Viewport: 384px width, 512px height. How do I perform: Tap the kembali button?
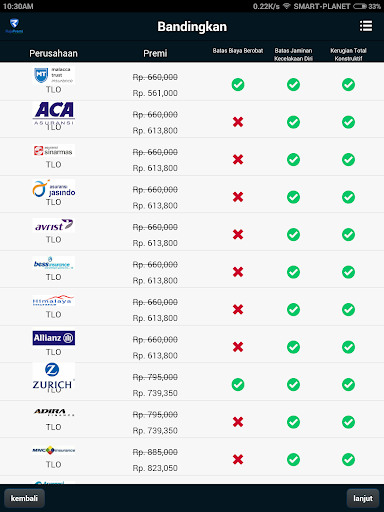[x=24, y=498]
